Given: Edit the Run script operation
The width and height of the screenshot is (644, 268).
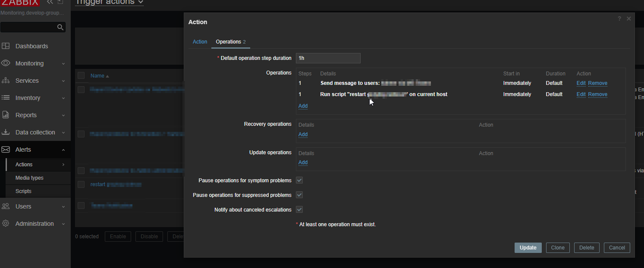Looking at the screenshot, I should tap(581, 94).
